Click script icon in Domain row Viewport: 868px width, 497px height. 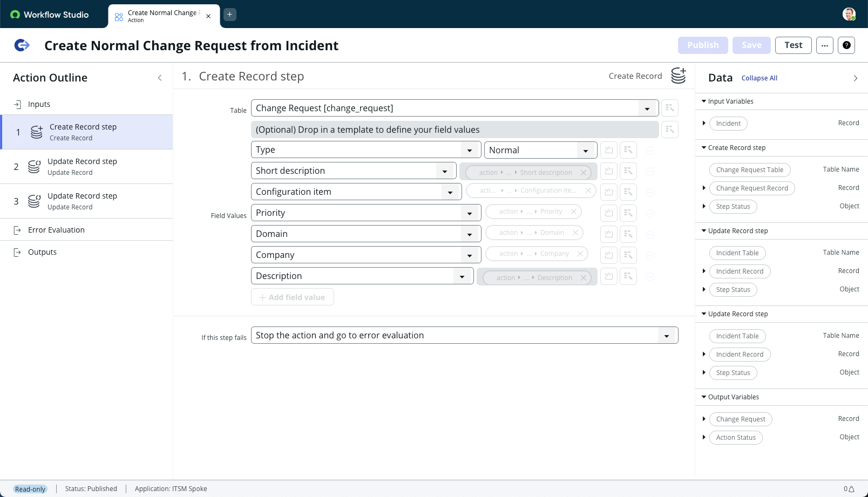coord(609,234)
